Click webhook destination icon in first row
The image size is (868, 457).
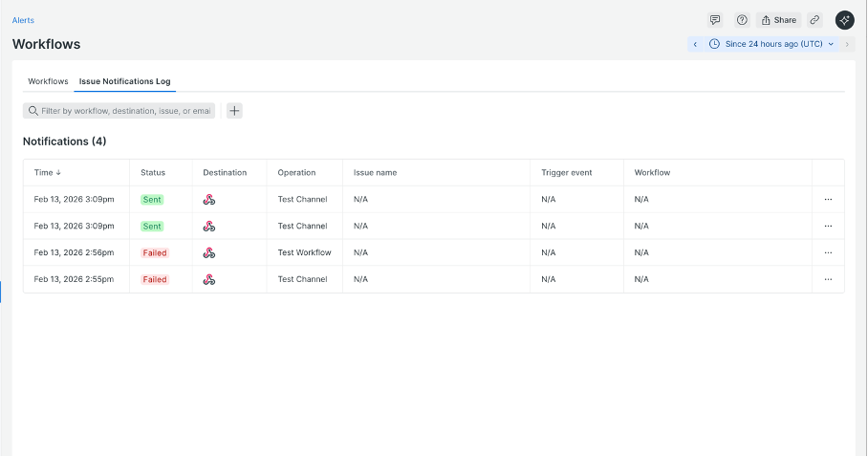tap(209, 200)
